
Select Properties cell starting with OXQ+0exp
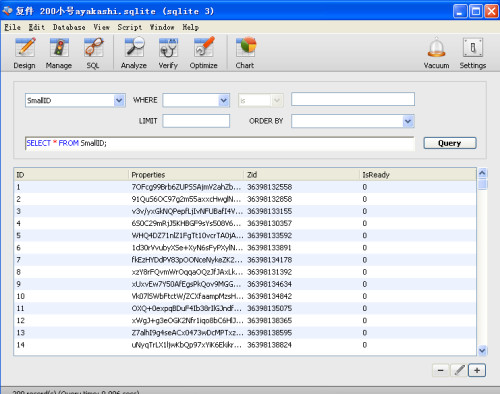point(187,308)
